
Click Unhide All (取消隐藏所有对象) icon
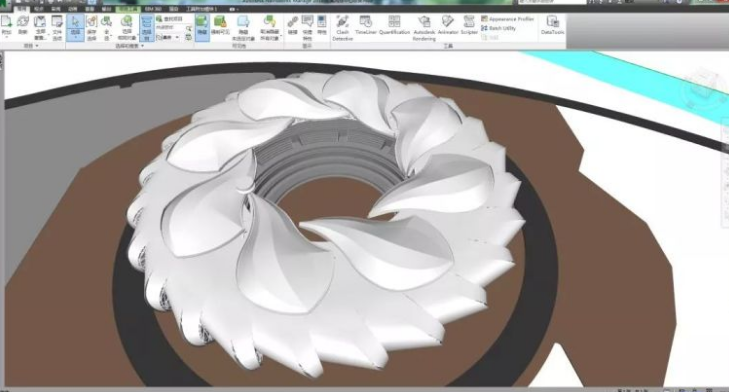click(x=270, y=22)
